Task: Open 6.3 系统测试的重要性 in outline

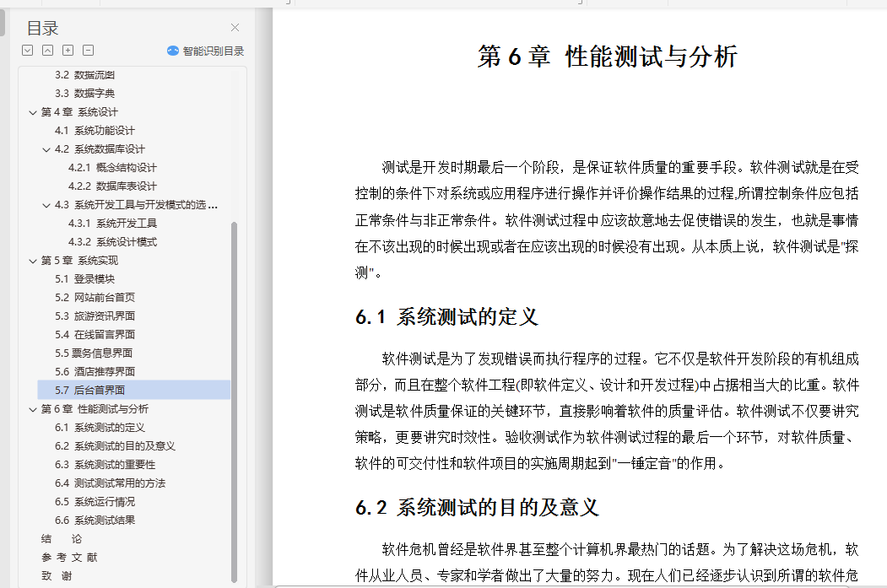Action: point(105,465)
